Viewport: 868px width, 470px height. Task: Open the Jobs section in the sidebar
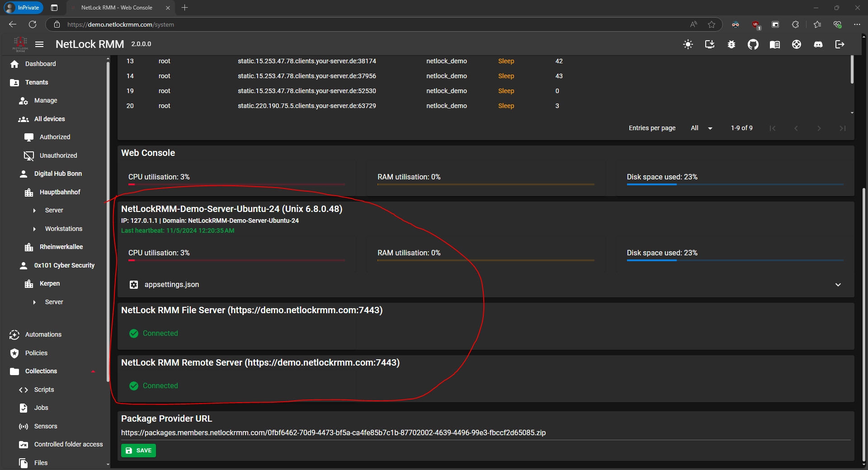pos(41,408)
